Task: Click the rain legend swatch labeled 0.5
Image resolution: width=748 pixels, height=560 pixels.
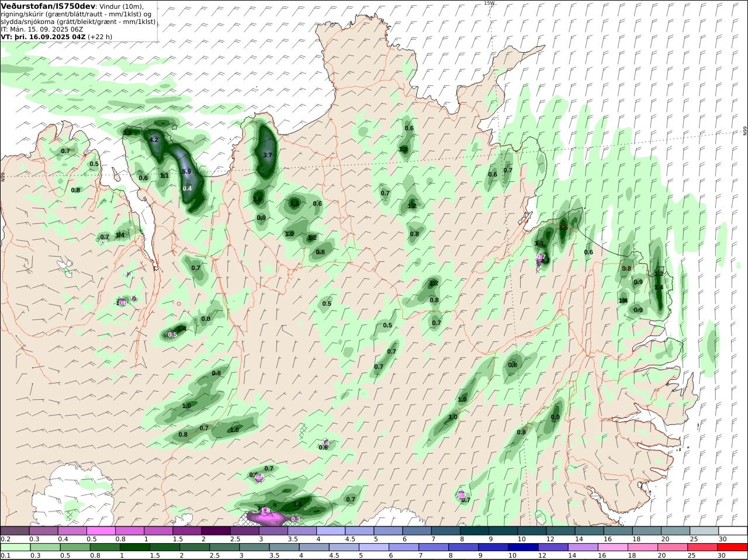Action: click(74, 548)
